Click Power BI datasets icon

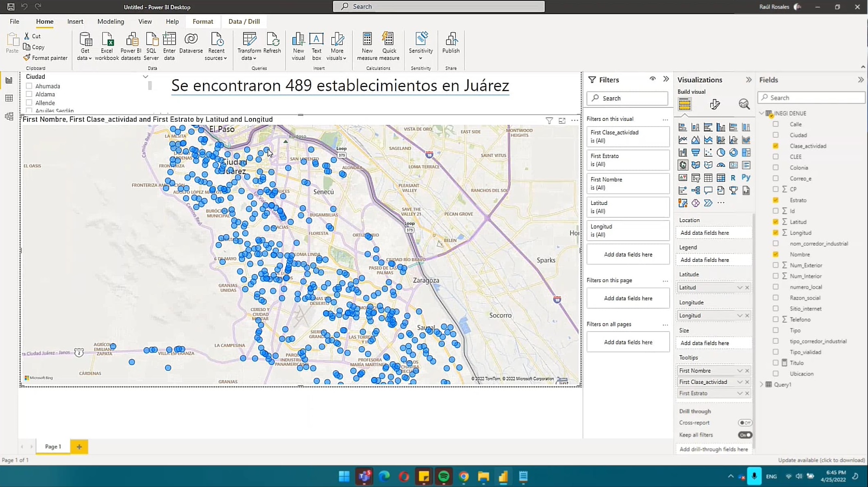pos(131,46)
